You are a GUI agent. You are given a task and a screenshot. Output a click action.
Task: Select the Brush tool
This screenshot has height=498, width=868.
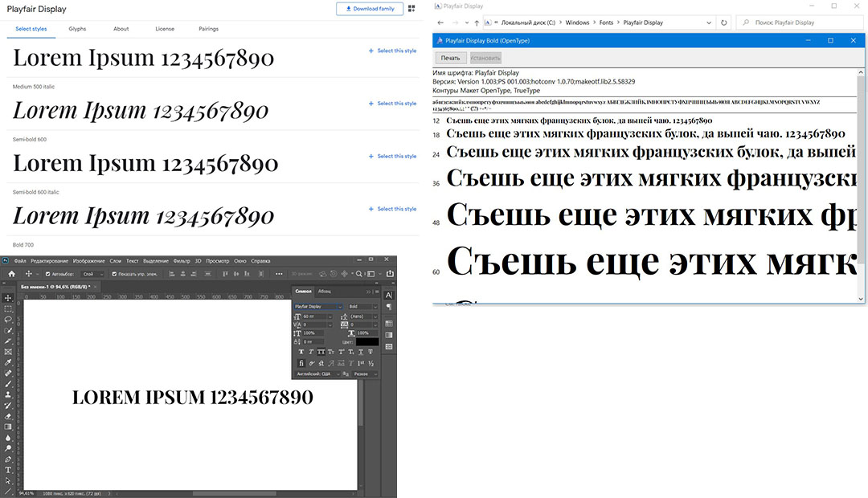click(x=8, y=384)
